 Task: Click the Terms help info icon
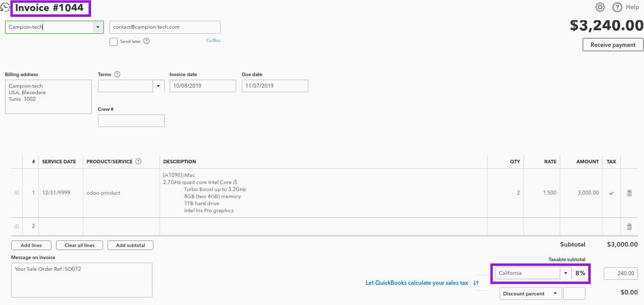coord(117,74)
